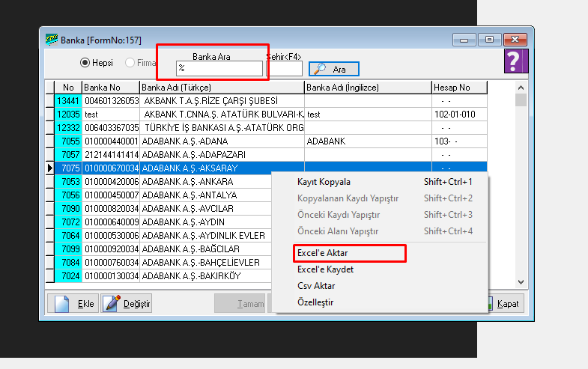588x369 pixels.
Task: Choose Önceki Kaydı Yapıştır menu entry
Action: [x=380, y=215]
